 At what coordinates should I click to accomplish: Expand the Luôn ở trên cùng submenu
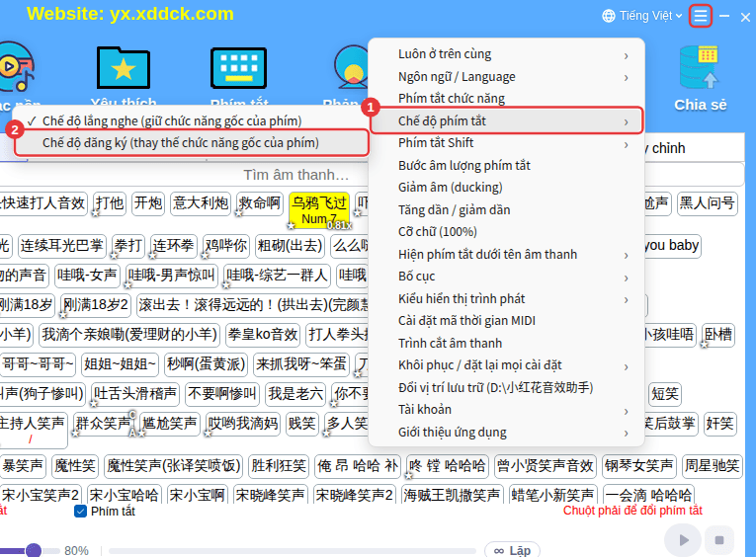click(x=506, y=54)
